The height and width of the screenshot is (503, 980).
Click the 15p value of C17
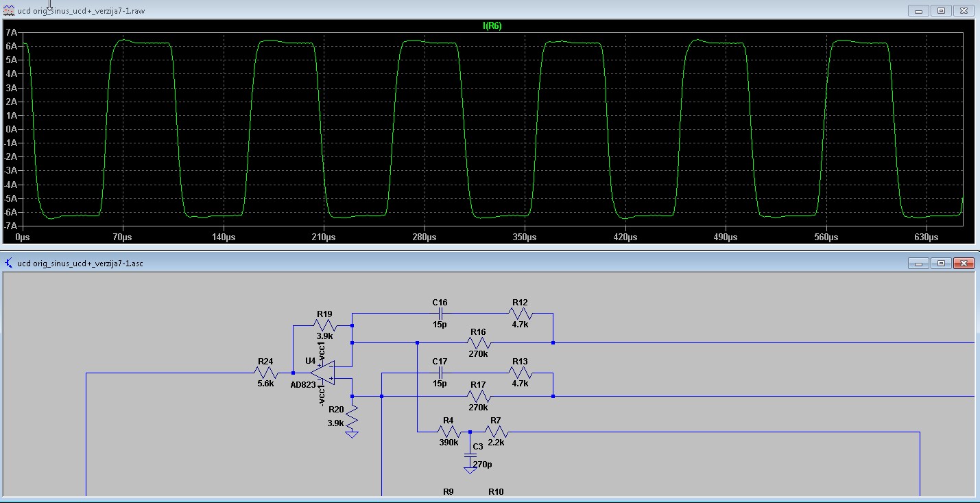pos(440,384)
